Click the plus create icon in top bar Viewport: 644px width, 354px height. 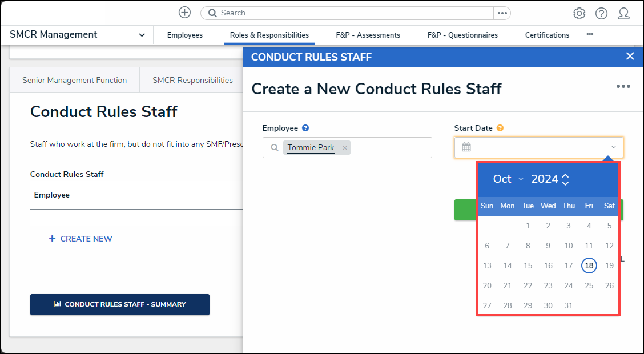(x=184, y=13)
